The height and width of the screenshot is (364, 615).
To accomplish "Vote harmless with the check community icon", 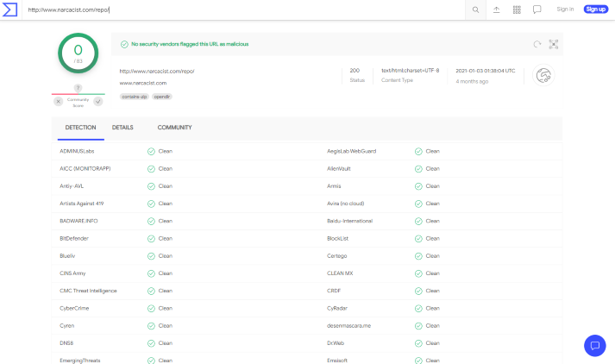I will point(98,102).
